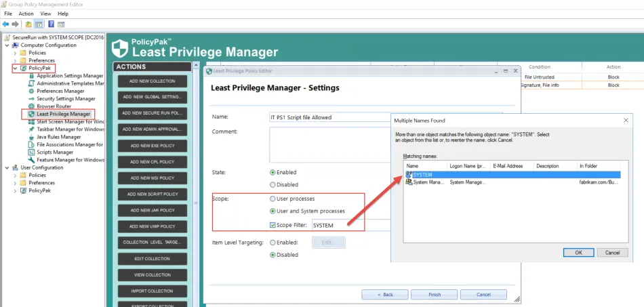Click Add New Script Policy button
This screenshot has height=307, width=644.
153,194
